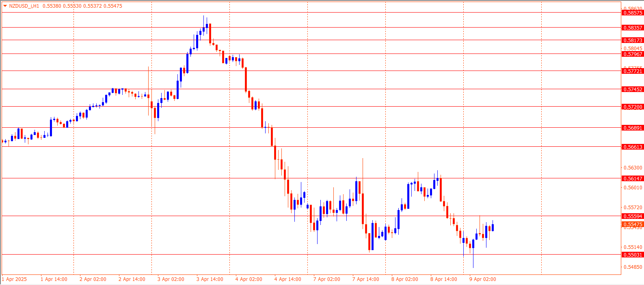The image size is (644, 285).
Task: Click the 8 Apr 14:00 time label
Action: coord(444,279)
